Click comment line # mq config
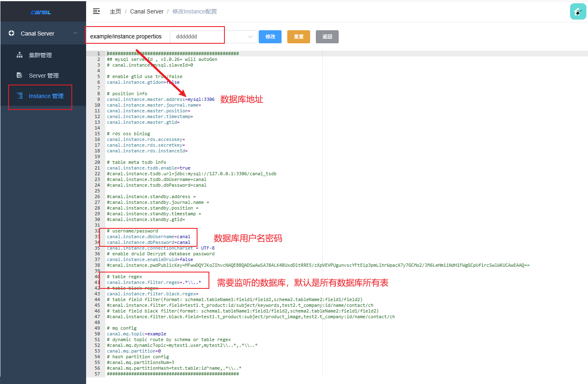This screenshot has width=588, height=384. click(122, 328)
